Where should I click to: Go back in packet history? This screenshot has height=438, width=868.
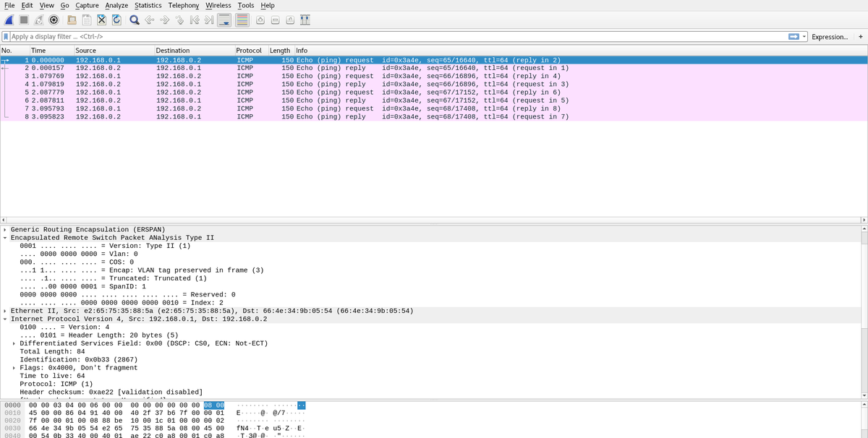click(149, 20)
